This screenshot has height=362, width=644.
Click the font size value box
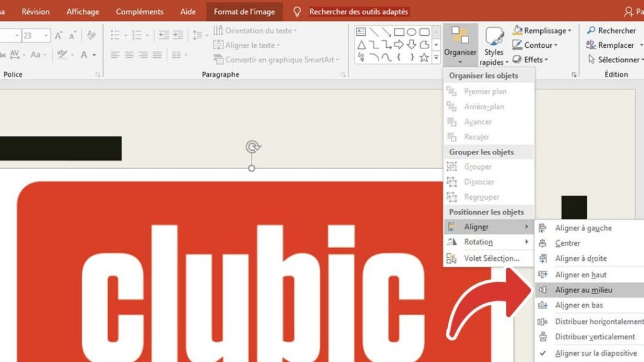32,36
